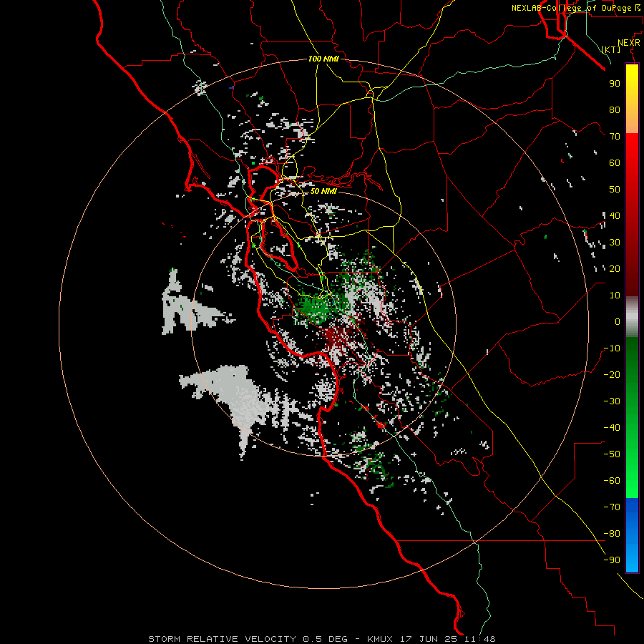Click the -70 value on velocity scale
The height and width of the screenshot is (644, 644).
(612, 507)
